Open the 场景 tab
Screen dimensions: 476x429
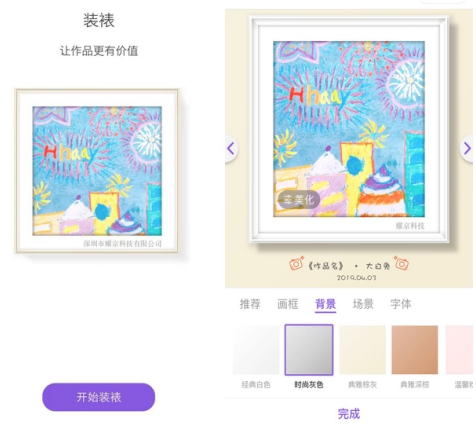[363, 304]
